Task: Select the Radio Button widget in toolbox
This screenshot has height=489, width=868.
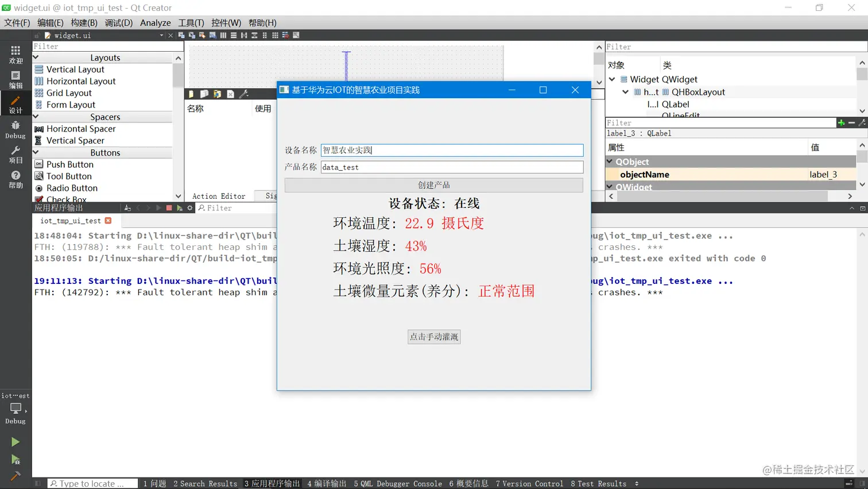Action: [x=72, y=188]
